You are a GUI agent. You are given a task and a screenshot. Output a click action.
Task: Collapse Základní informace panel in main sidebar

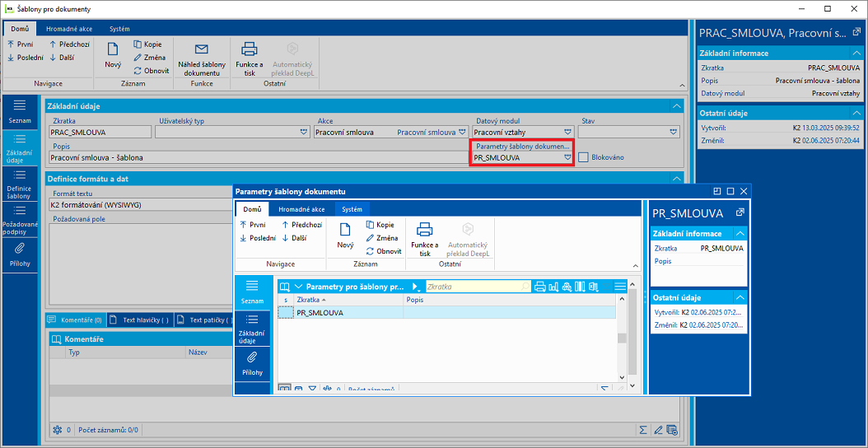click(856, 54)
